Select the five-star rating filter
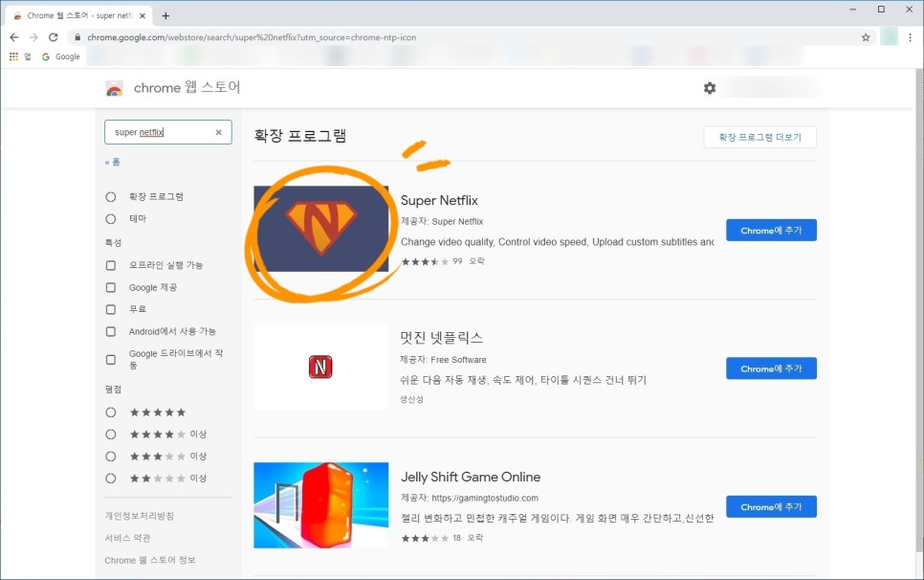This screenshot has width=924, height=580. 111,413
